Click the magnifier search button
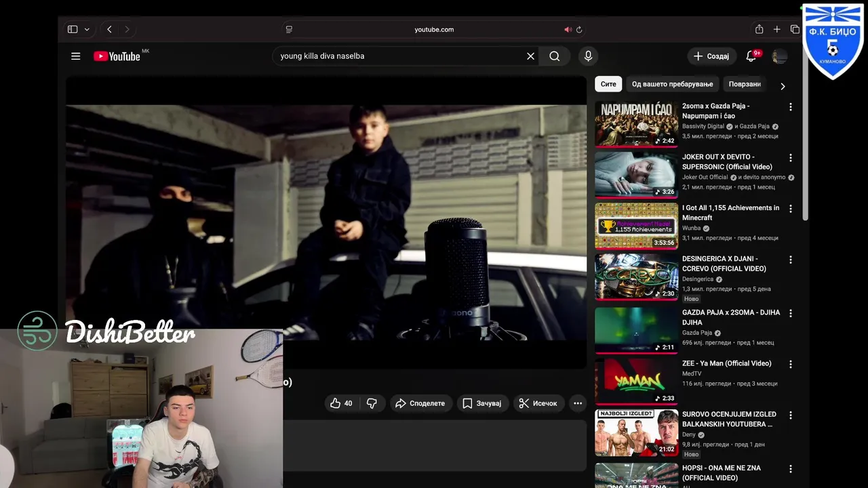The image size is (868, 488). tap(555, 56)
